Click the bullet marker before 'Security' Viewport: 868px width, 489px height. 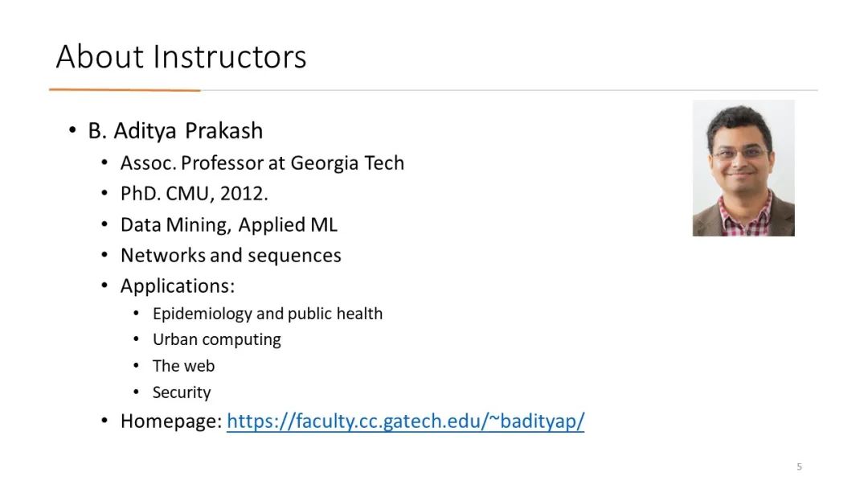pos(136,392)
